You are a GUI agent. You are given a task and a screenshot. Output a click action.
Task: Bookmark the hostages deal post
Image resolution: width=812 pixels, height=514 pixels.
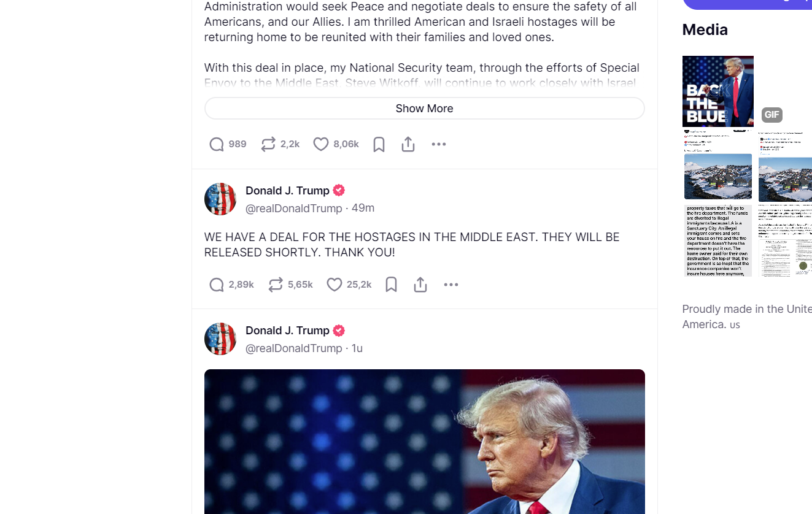click(391, 285)
